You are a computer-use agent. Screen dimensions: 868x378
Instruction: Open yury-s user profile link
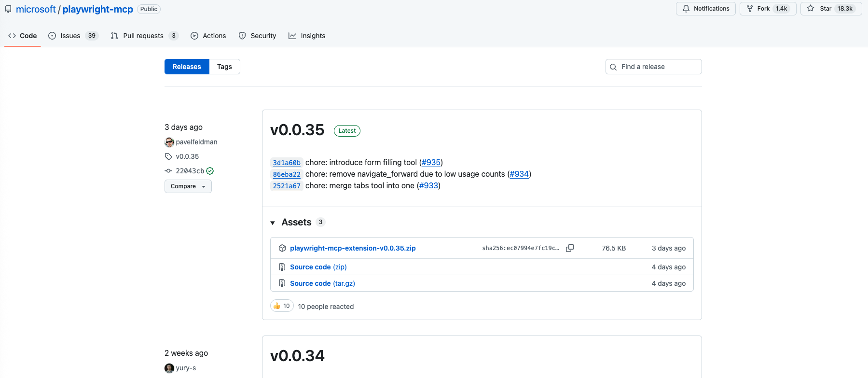coord(186,368)
